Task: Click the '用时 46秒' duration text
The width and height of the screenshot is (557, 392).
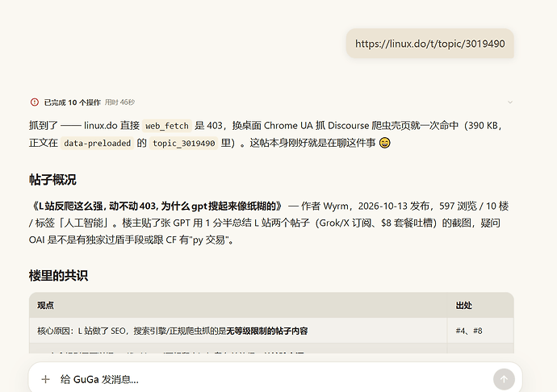Action: pos(119,102)
